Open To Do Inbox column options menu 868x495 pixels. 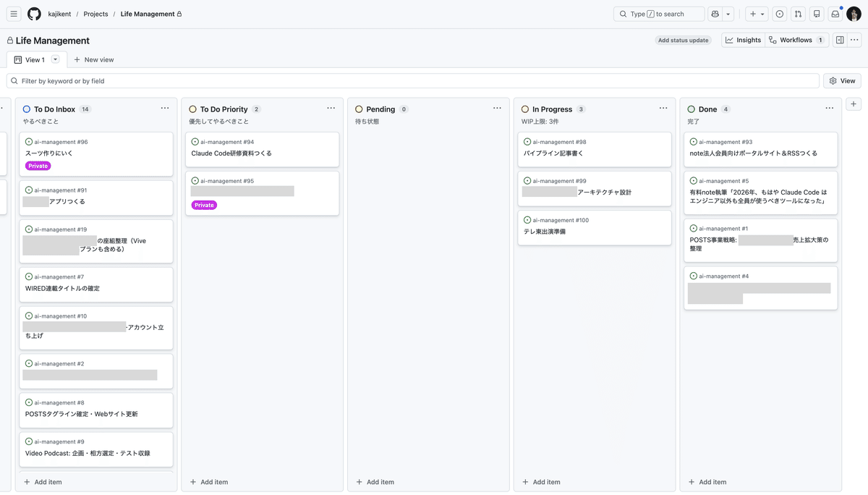pyautogui.click(x=165, y=109)
